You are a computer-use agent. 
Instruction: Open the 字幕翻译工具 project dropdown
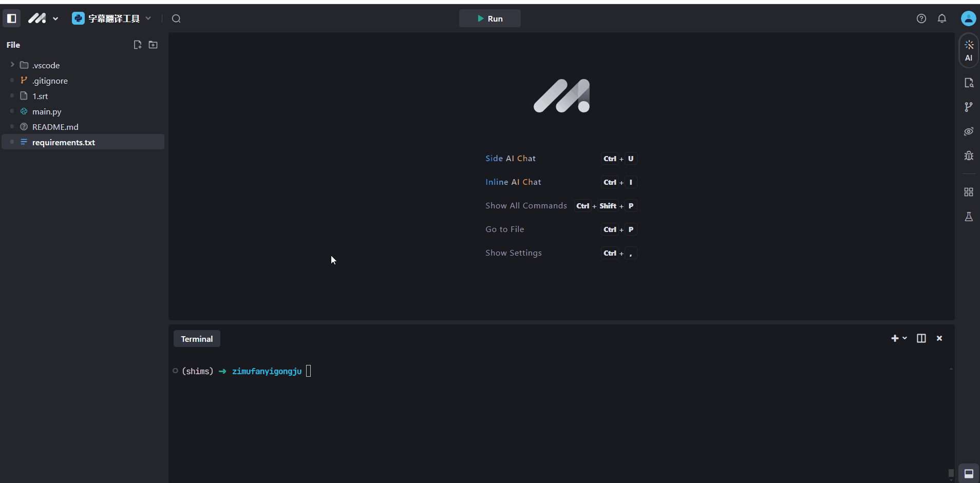(x=112, y=18)
